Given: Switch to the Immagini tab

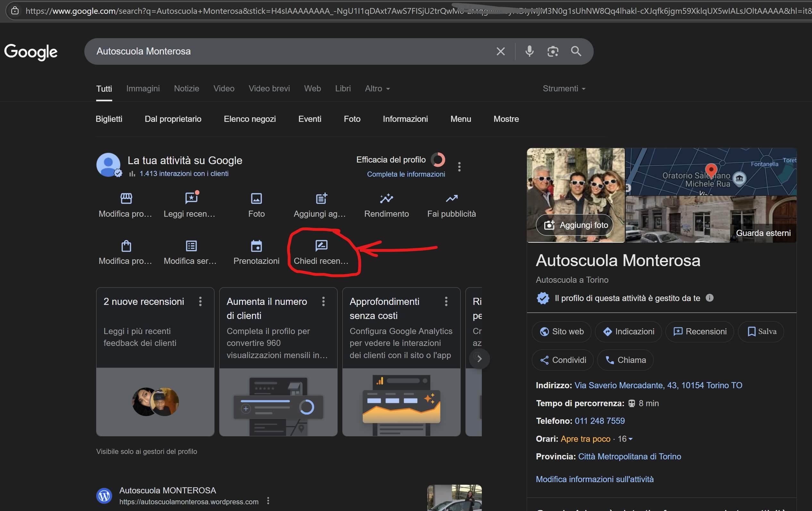Looking at the screenshot, I should point(143,89).
